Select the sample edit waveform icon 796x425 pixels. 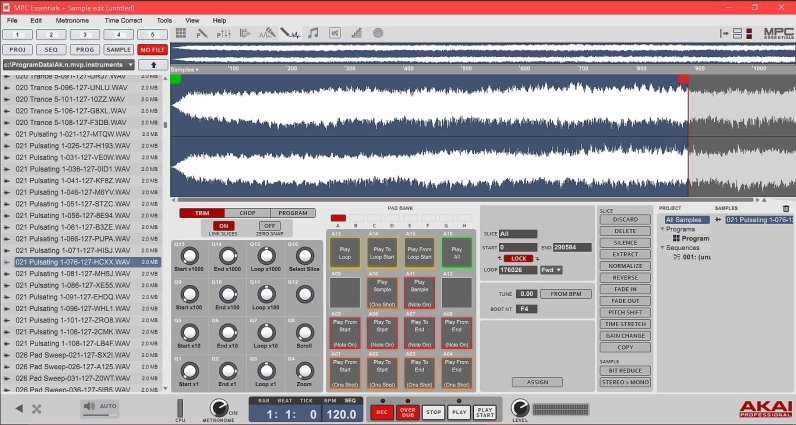291,33
